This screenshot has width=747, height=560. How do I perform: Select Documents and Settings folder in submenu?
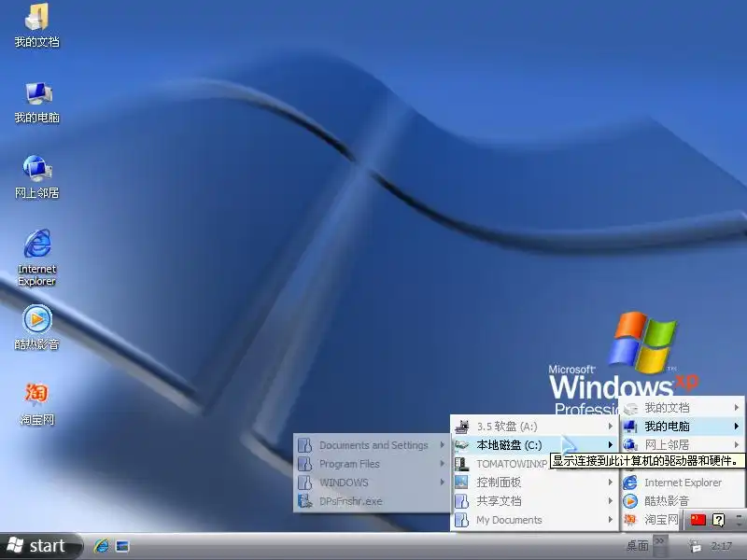click(x=372, y=445)
